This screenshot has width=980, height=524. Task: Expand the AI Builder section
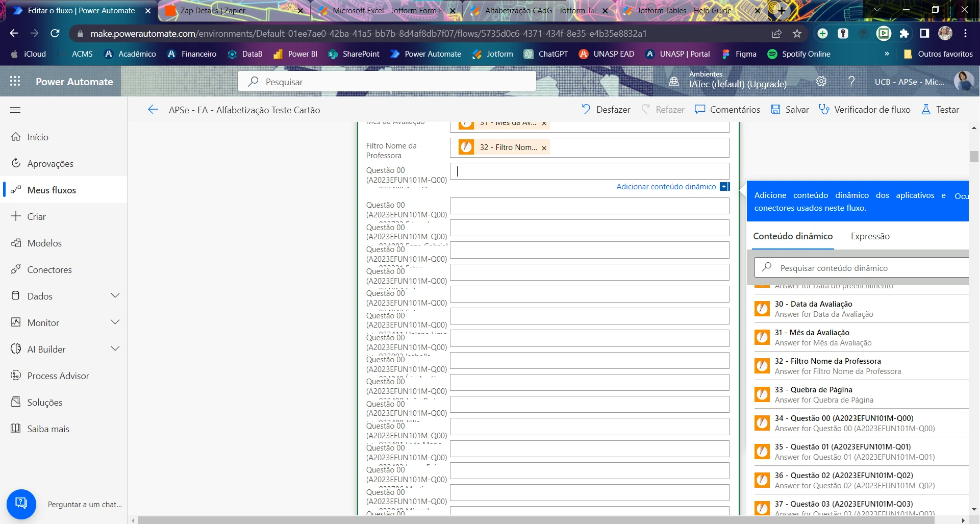click(x=115, y=348)
